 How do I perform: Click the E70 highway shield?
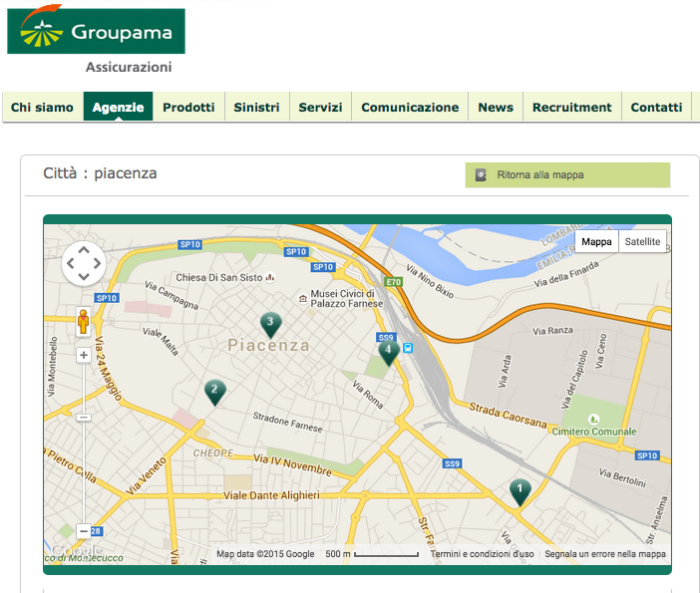click(x=394, y=282)
